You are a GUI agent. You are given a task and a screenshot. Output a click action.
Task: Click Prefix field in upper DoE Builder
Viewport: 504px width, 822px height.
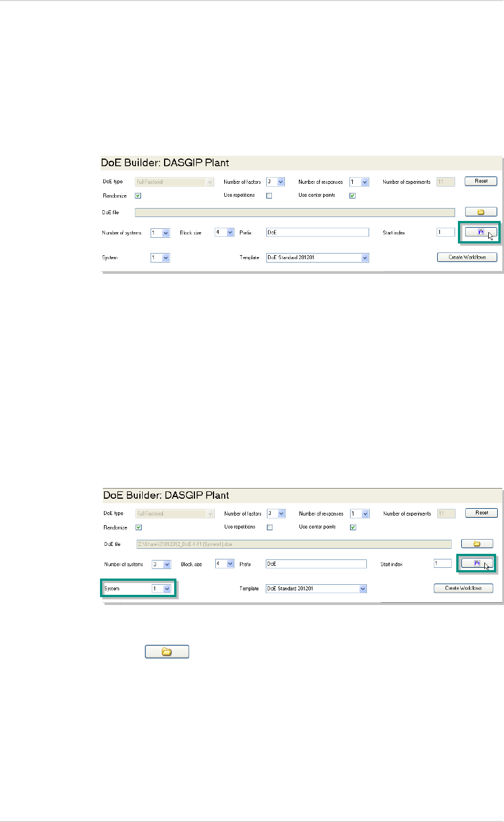coord(317,232)
